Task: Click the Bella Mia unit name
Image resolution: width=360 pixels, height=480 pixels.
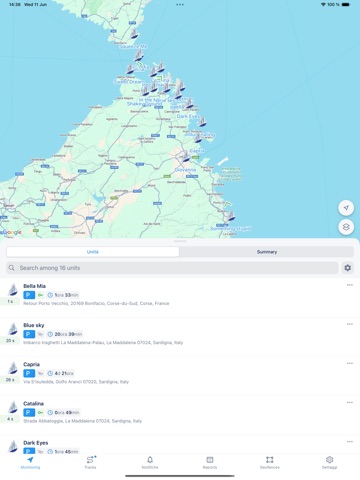Action: tap(34, 286)
